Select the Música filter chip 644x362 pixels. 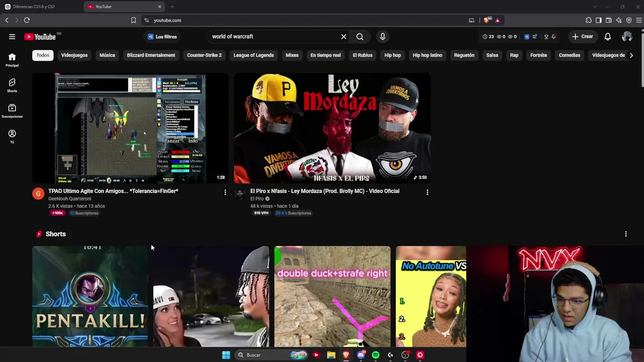pyautogui.click(x=107, y=55)
